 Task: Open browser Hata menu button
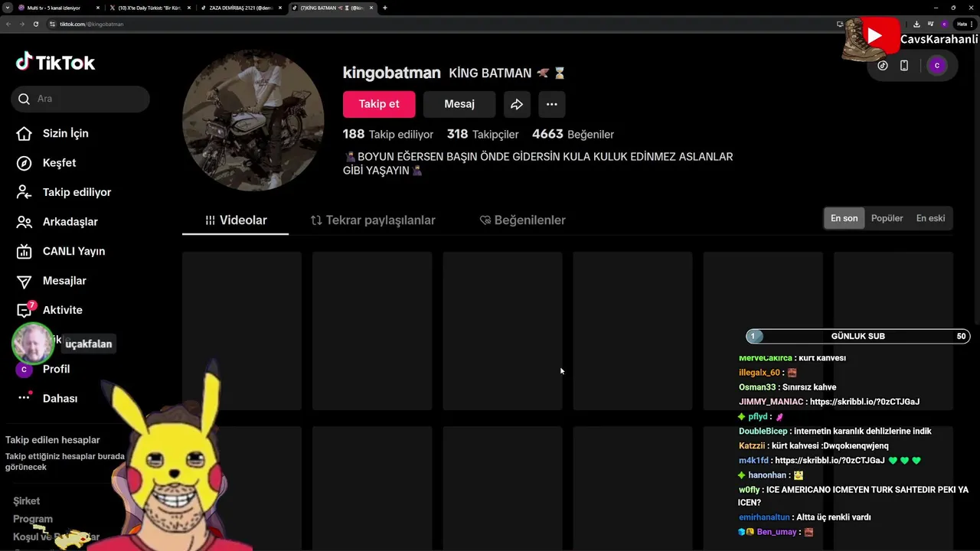click(964, 24)
